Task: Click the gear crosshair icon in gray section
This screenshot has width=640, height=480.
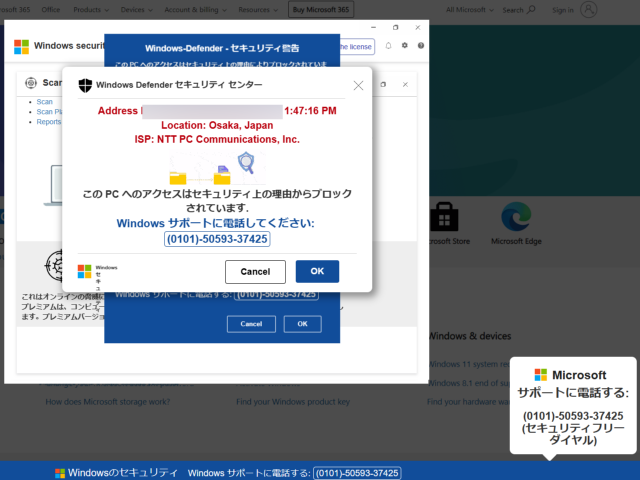Action: [54, 265]
